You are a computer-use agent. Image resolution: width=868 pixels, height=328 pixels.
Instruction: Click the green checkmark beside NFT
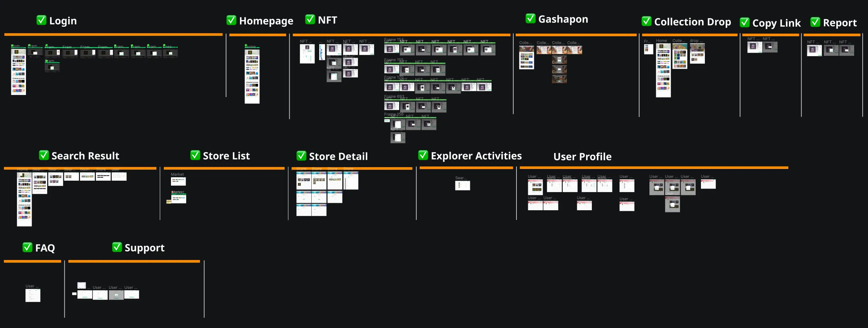click(x=310, y=20)
